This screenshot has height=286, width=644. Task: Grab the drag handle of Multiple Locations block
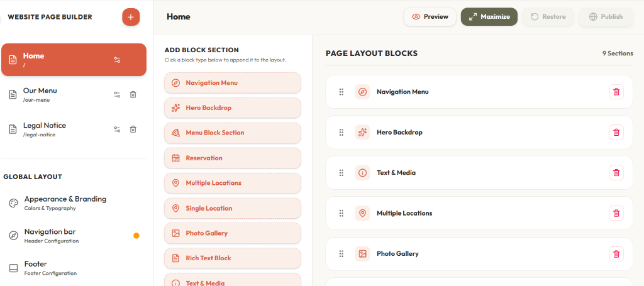(341, 213)
